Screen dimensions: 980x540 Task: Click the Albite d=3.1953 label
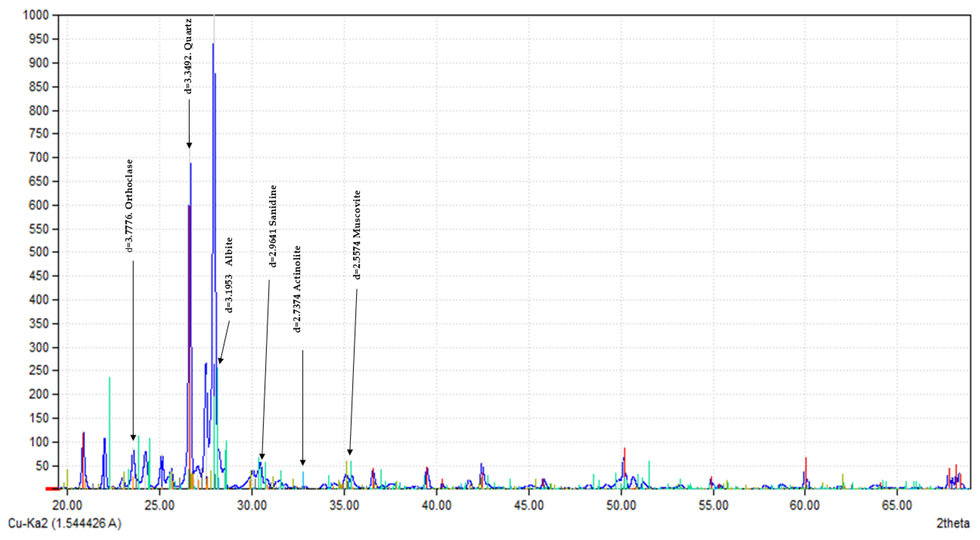pos(229,275)
